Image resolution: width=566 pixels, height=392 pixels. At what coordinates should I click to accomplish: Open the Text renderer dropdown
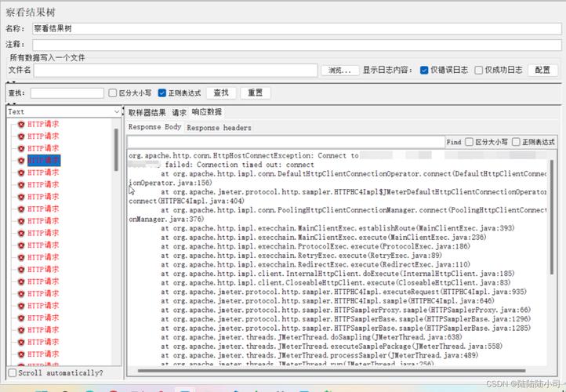click(x=64, y=112)
